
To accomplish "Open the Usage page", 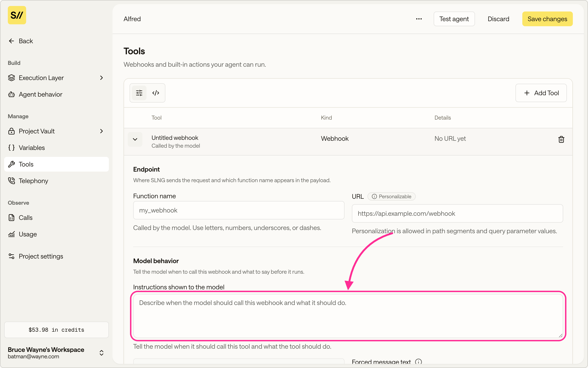I will click(56, 234).
